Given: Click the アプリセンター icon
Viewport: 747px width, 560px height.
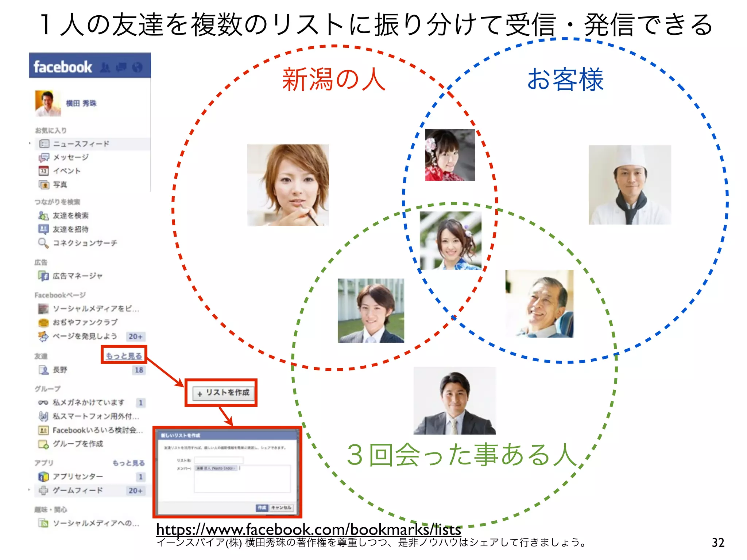Looking at the screenshot, I should [x=43, y=477].
